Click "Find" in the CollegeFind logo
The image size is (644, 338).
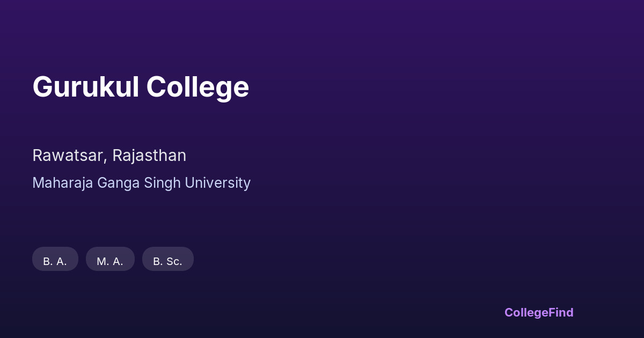point(560,312)
